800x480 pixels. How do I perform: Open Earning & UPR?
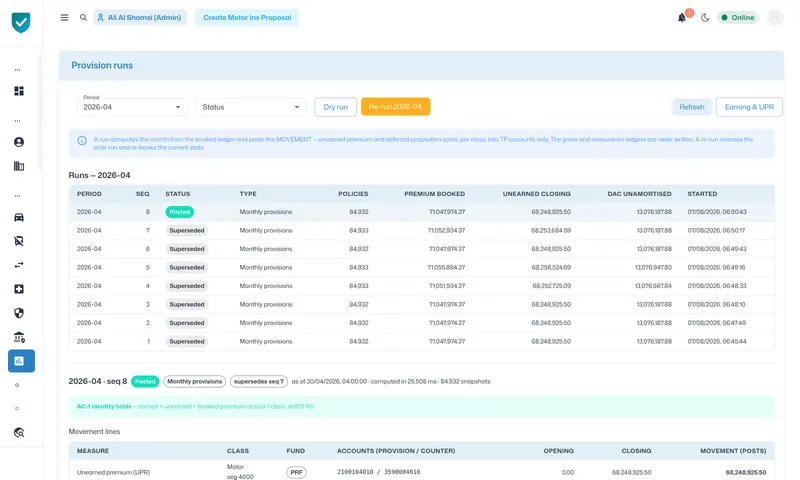click(749, 107)
